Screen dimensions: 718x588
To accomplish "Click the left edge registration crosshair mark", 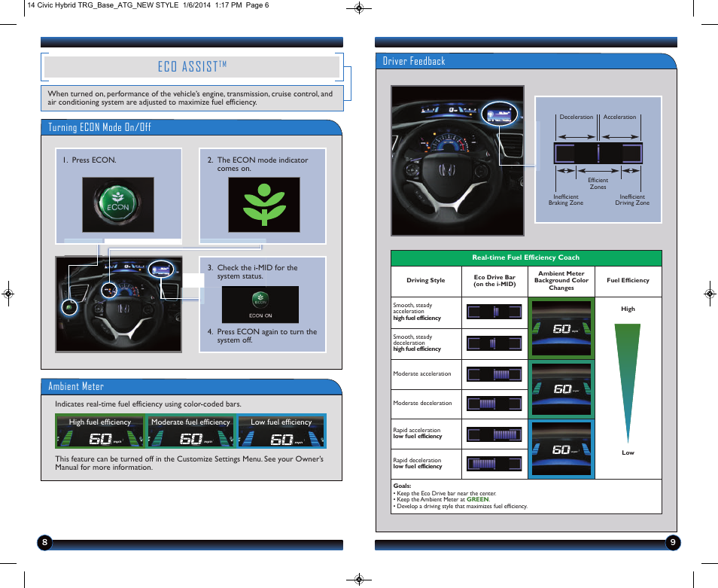I will point(8,293).
